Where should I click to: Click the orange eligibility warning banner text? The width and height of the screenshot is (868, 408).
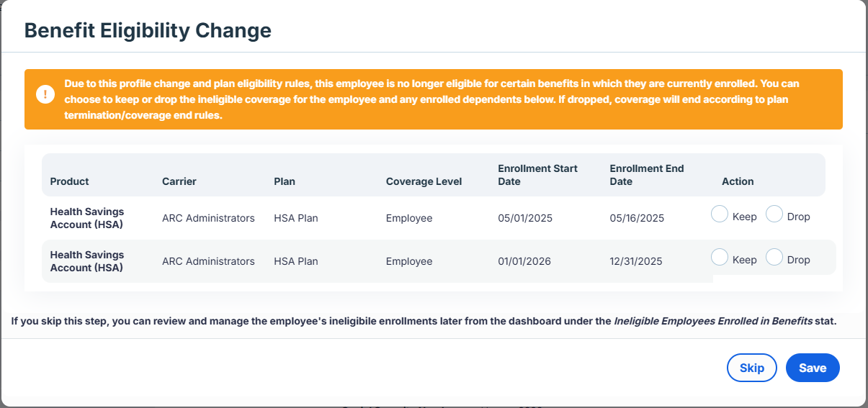click(431, 99)
